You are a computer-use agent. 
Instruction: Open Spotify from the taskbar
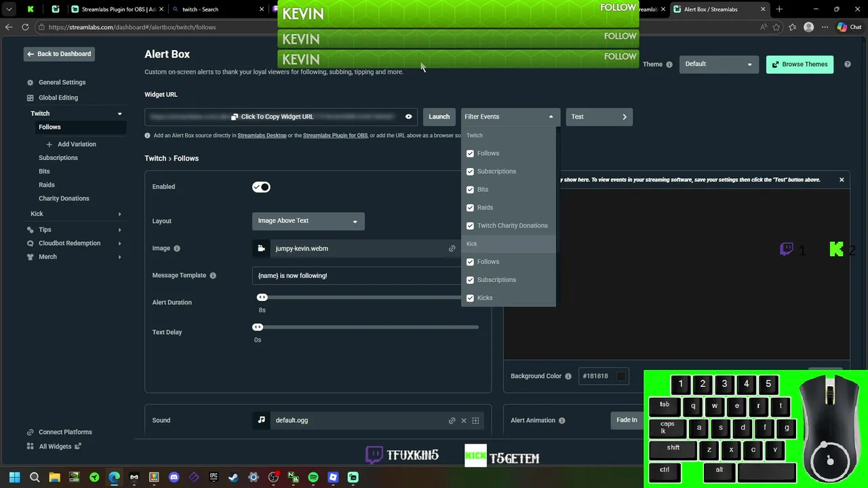point(313,477)
